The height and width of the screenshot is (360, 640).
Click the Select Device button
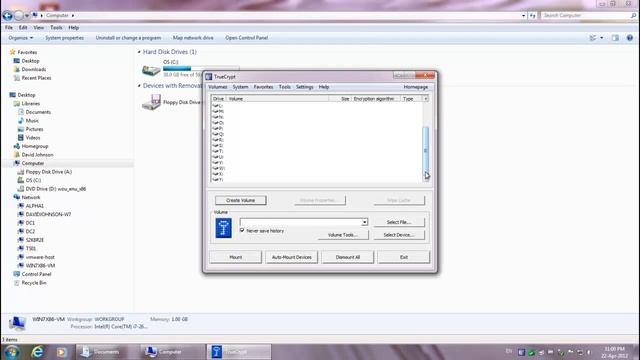click(399, 235)
